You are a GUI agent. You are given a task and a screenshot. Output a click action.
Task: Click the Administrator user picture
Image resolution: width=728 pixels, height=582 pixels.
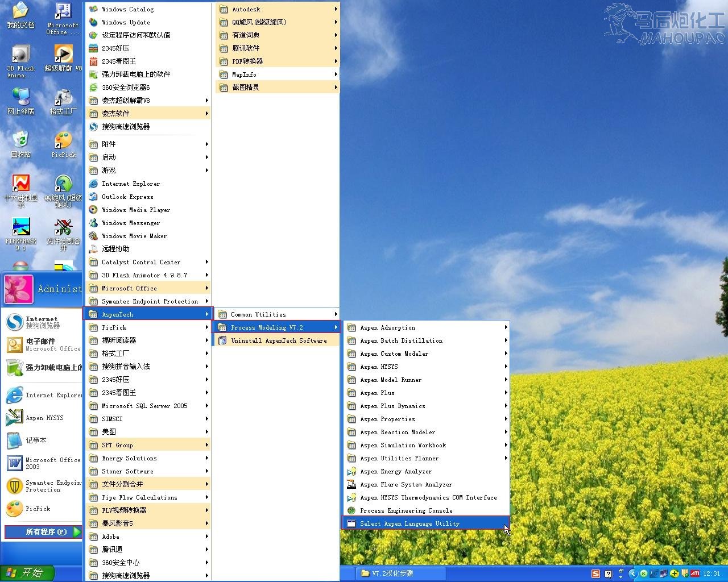pyautogui.click(x=19, y=289)
